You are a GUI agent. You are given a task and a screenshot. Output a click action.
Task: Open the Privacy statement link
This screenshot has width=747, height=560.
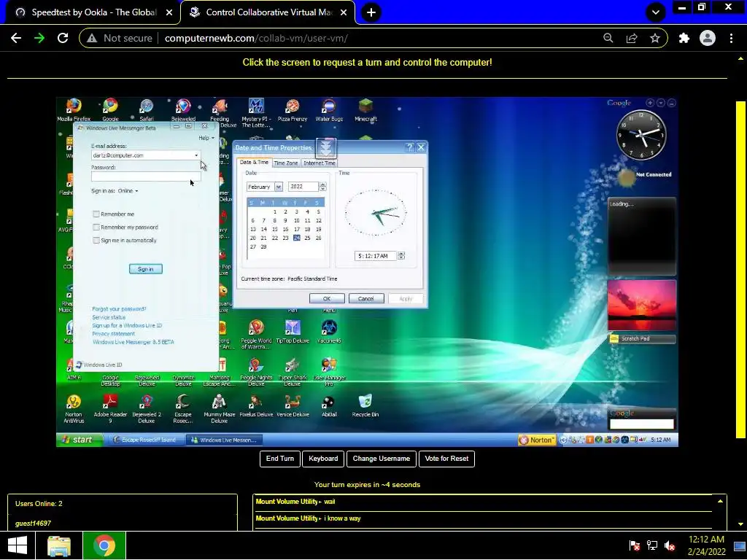(113, 334)
